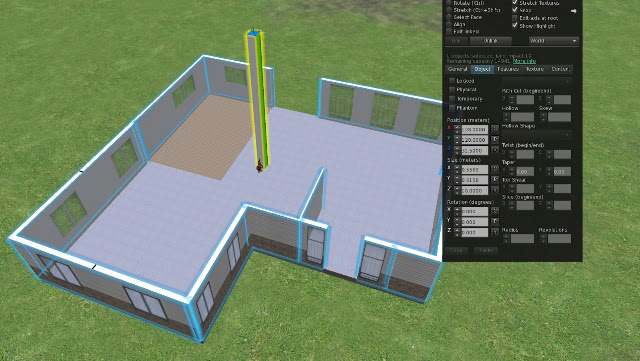Image resolution: width=640 pixels, height=361 pixels.
Task: Click the Position X value field
Action: coord(474,129)
